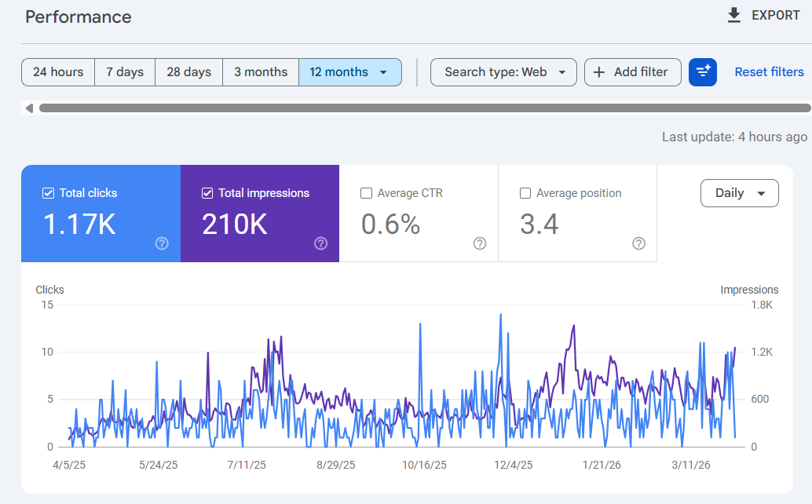Open help icon on Total clicks card
Viewport: 812px width, 504px height.
(162, 243)
